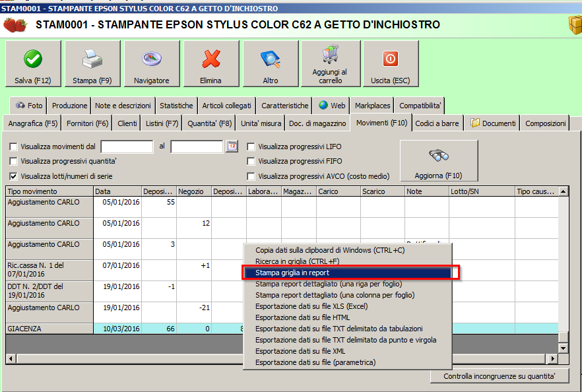Viewport: 582px width, 392px height.
Task: Open the calendar date picker icon
Action: pyautogui.click(x=232, y=147)
